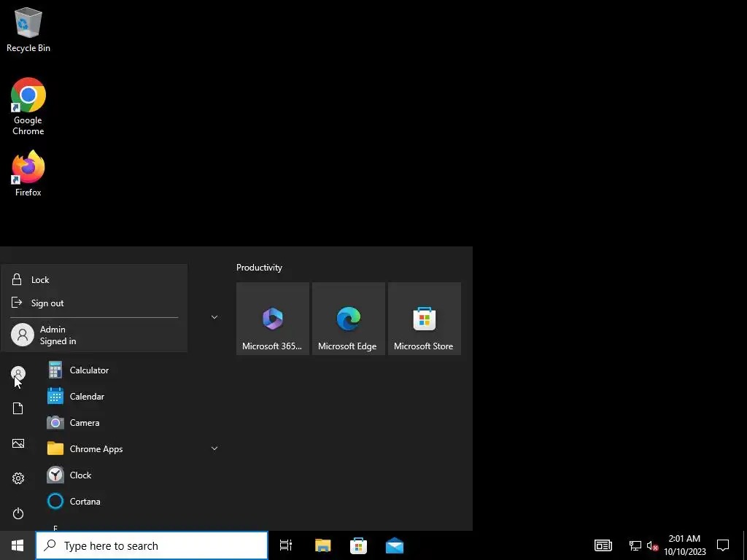The height and width of the screenshot is (560, 747).
Task: Open the Microsoft 365 tile
Action: [x=273, y=319]
